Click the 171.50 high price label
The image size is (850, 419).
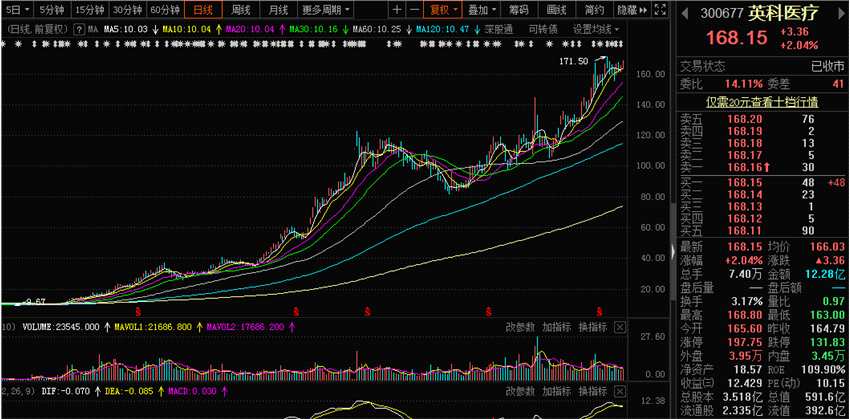coord(574,62)
